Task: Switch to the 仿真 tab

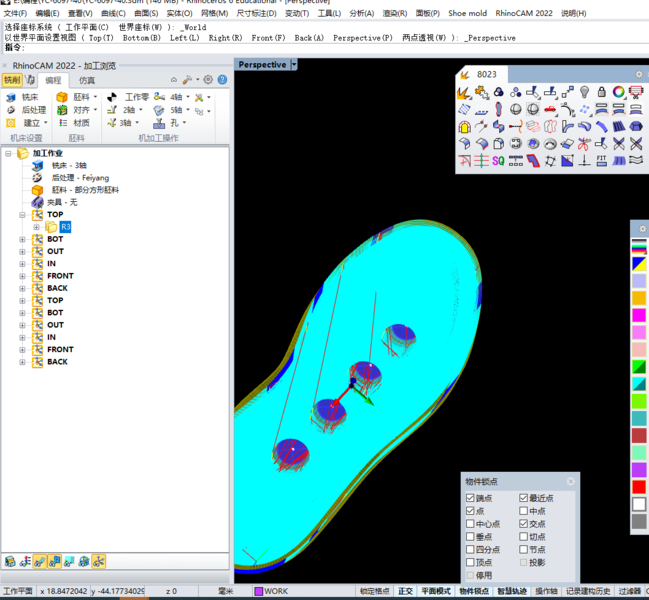Action: point(87,80)
